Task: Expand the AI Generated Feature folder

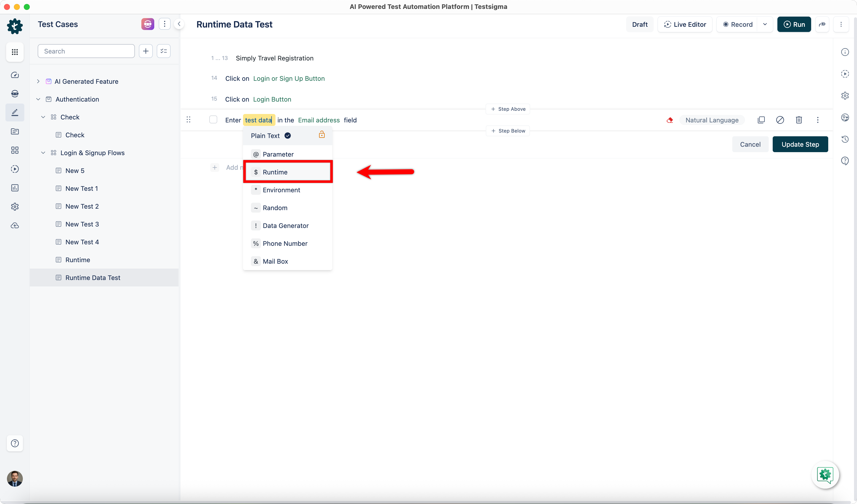Action: pos(38,81)
